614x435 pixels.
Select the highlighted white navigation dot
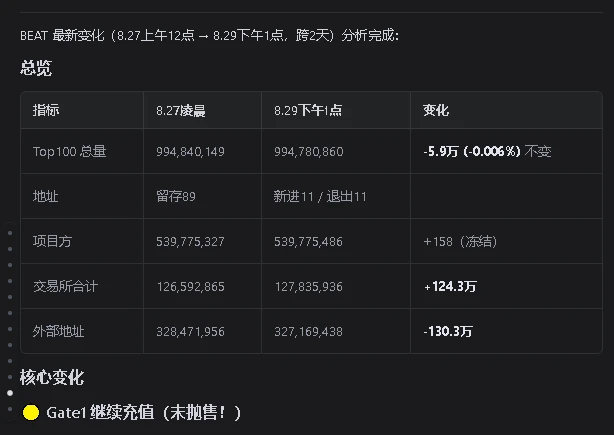[10, 393]
